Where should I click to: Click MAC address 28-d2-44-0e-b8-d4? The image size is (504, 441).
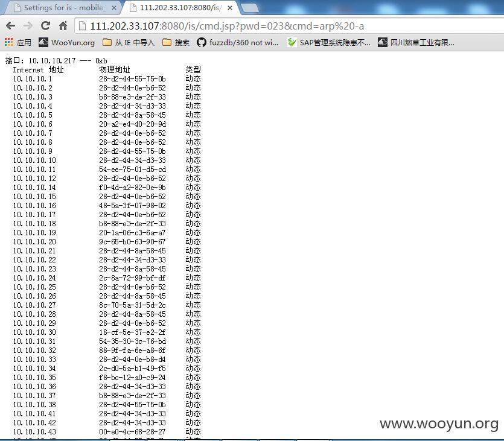[x=132, y=360]
